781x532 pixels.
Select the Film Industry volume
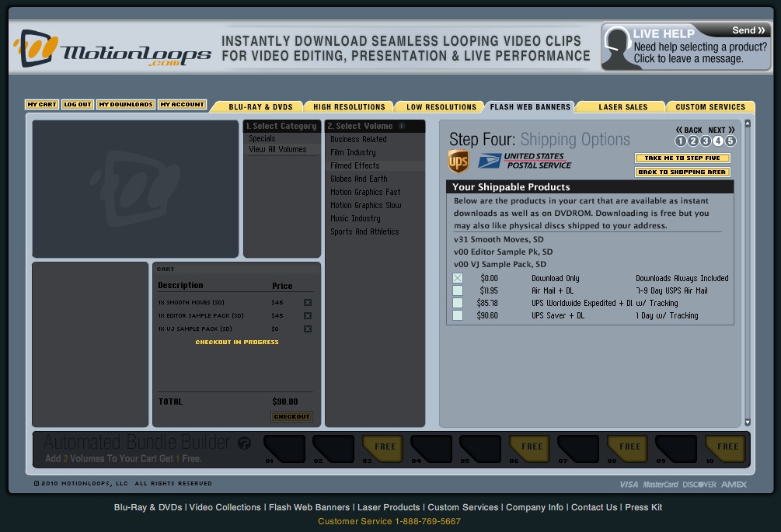coord(353,153)
